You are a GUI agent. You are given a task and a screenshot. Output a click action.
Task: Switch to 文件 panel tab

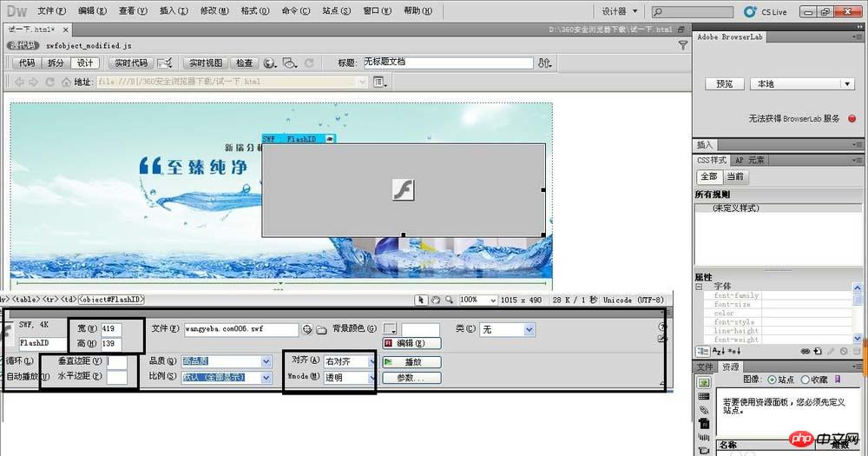705,367
